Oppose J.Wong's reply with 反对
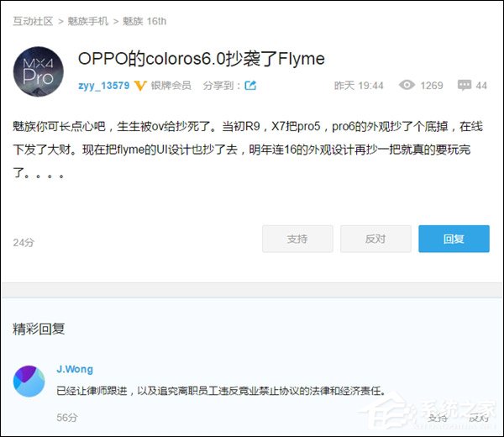504x437 pixels. 479,418
